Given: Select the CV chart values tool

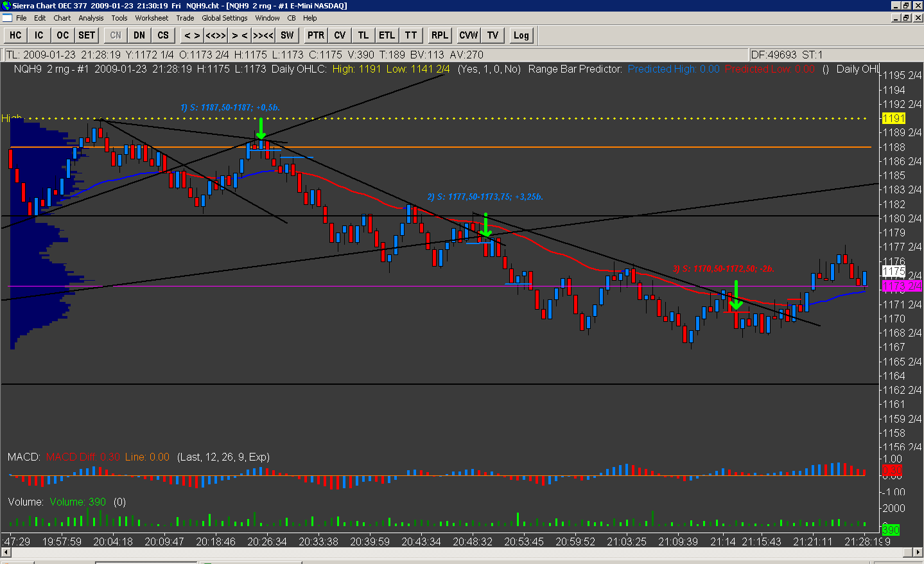Looking at the screenshot, I should 340,35.
